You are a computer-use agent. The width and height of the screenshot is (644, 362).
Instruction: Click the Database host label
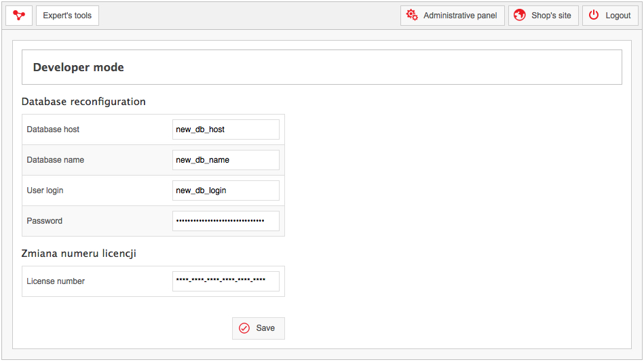53,129
